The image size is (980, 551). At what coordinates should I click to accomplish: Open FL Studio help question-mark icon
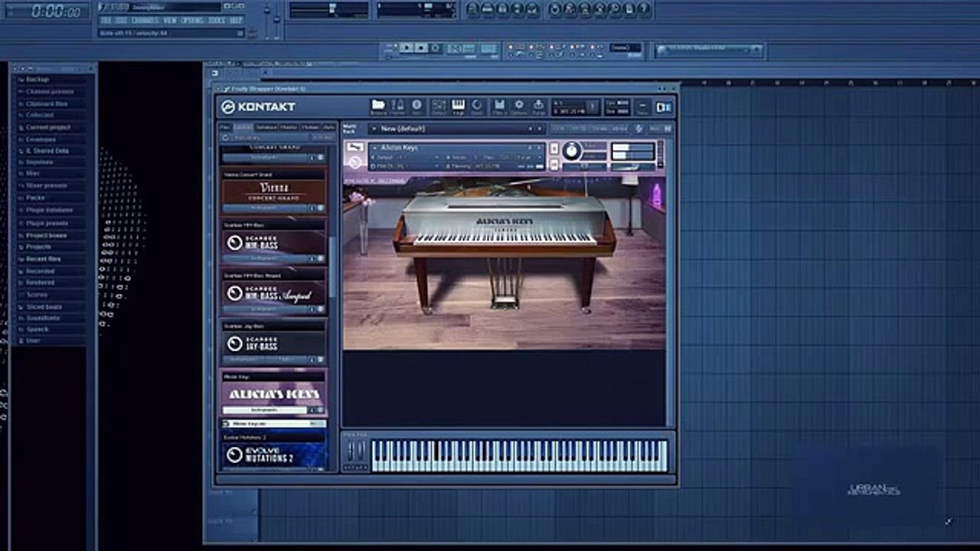(644, 8)
